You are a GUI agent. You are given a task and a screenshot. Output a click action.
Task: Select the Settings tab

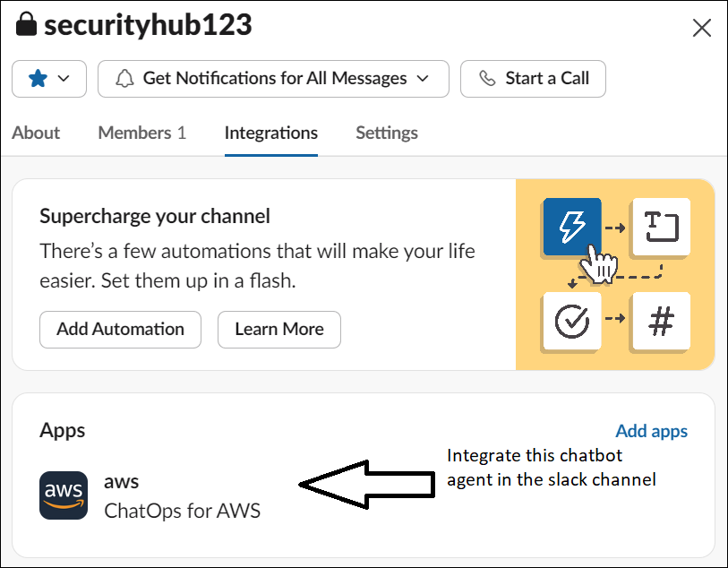[386, 133]
